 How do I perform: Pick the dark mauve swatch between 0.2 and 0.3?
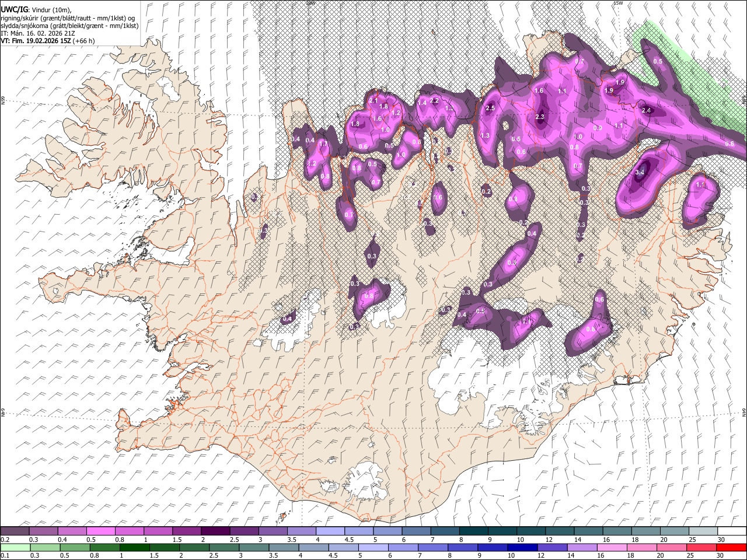tap(15, 531)
